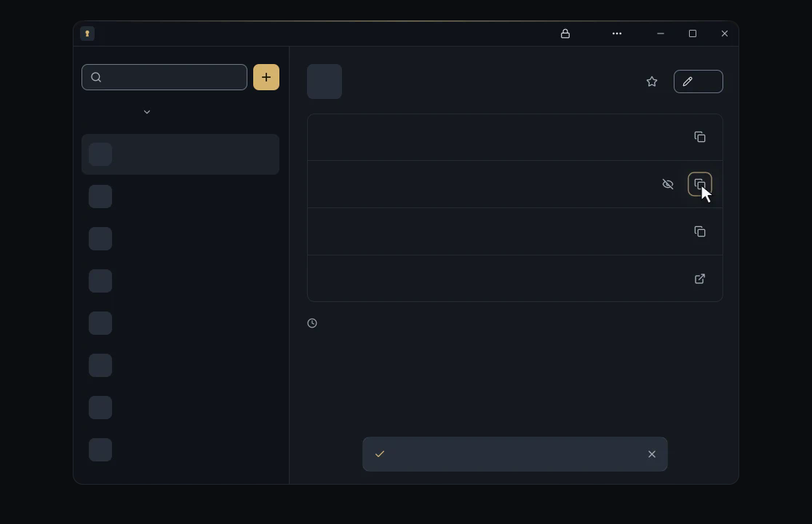Lock the vault with the padlock icon
Screen dimensions: 812x524
565,33
